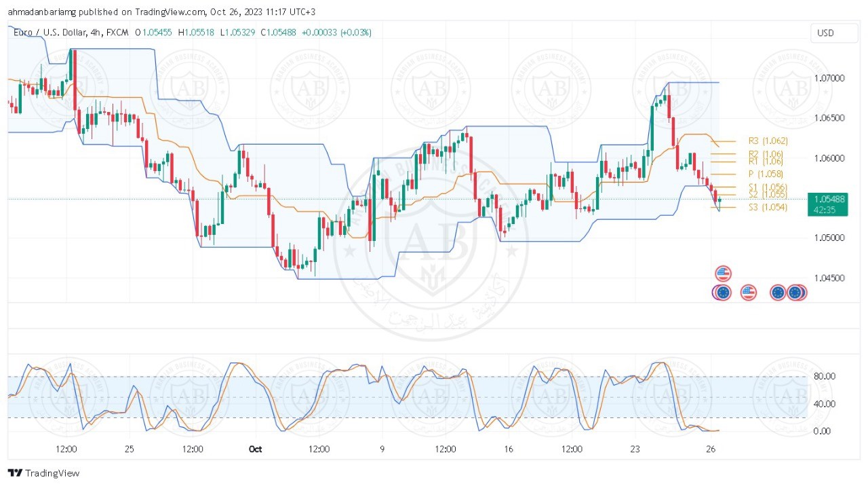This screenshot has width=868, height=486.
Task: Select the Euro / U.S. Dollar symbol title
Action: (52, 33)
